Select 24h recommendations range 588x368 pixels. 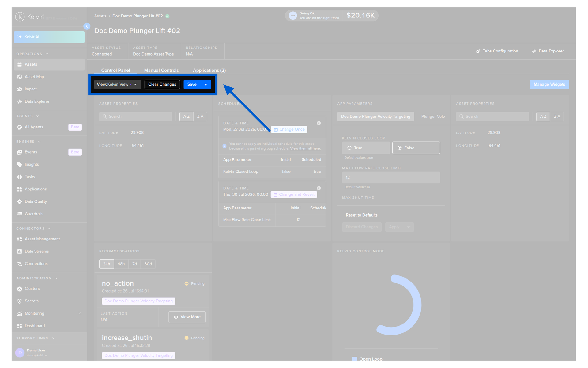107,264
